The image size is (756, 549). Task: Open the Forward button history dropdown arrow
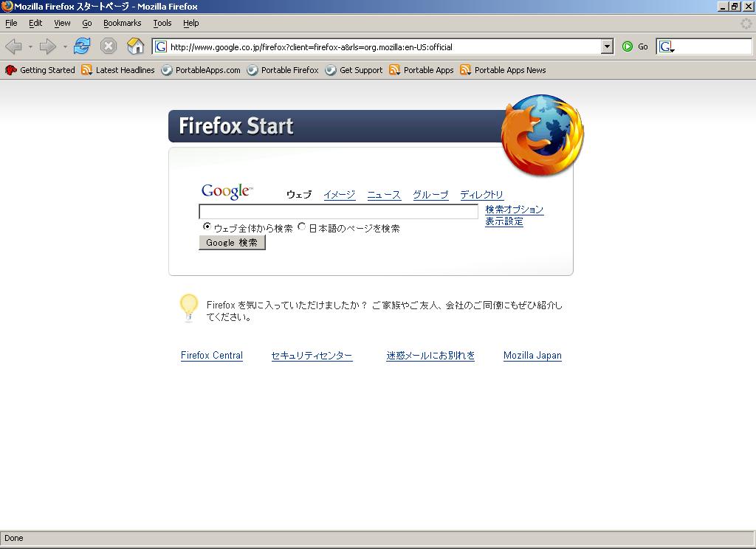tap(65, 46)
